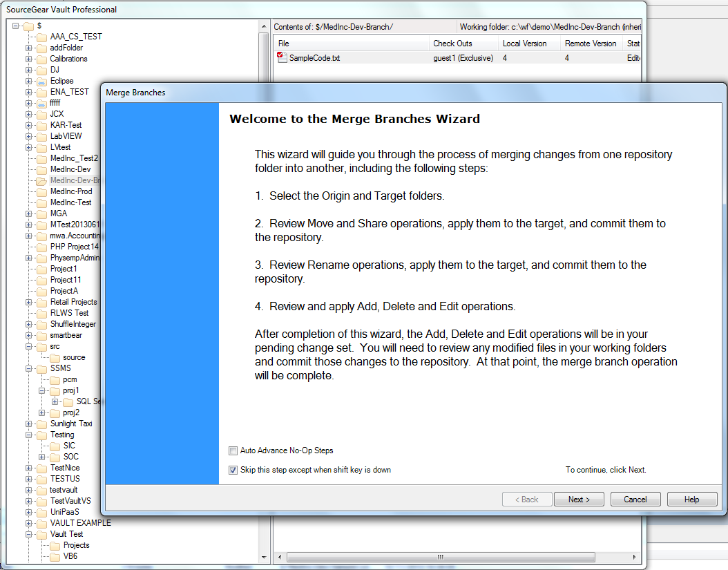Viewport: 728px width, 570px height.
Task: Select the RLWS Test folder
Action: pyautogui.click(x=70, y=313)
